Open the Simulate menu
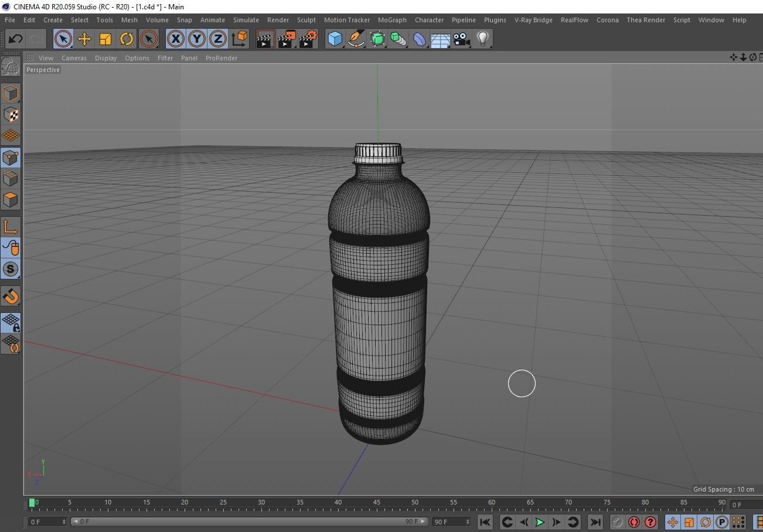The width and height of the screenshot is (763, 532). pyautogui.click(x=246, y=20)
